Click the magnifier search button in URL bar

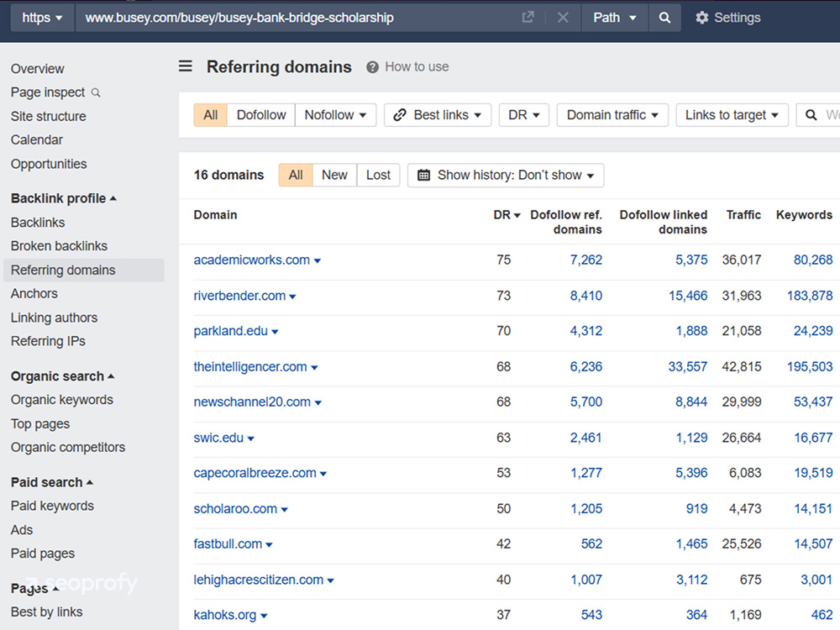pos(664,18)
